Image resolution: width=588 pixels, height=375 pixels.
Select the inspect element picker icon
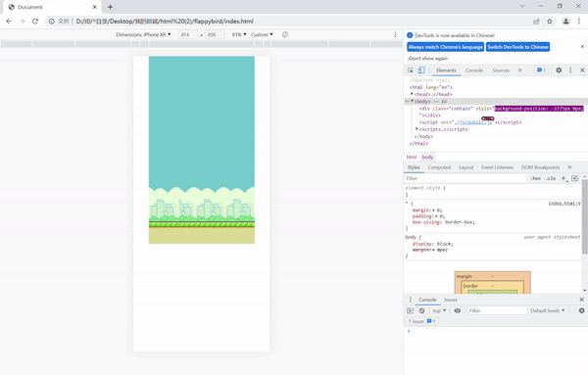[411, 70]
